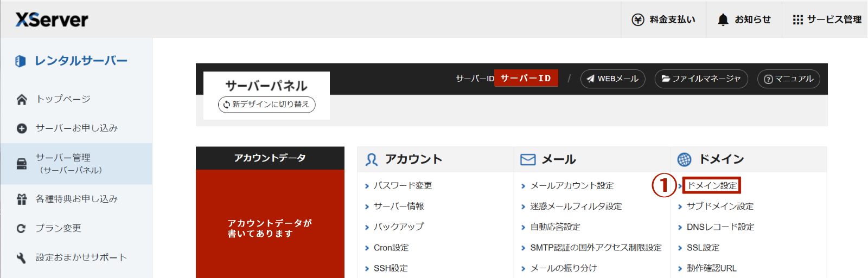868x278 pixels.
Task: Click the refresh icon beside プラン変更
Action: (22, 229)
